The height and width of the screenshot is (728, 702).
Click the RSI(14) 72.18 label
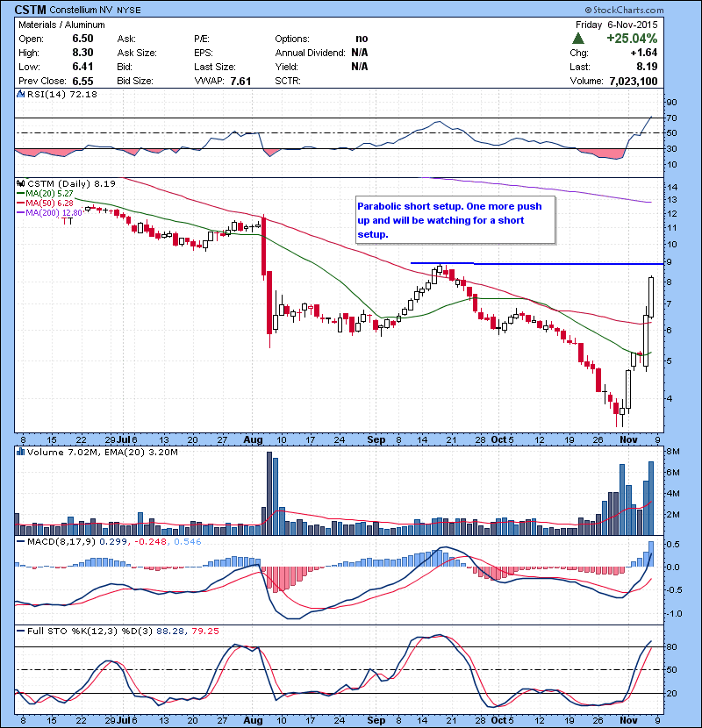click(x=62, y=94)
